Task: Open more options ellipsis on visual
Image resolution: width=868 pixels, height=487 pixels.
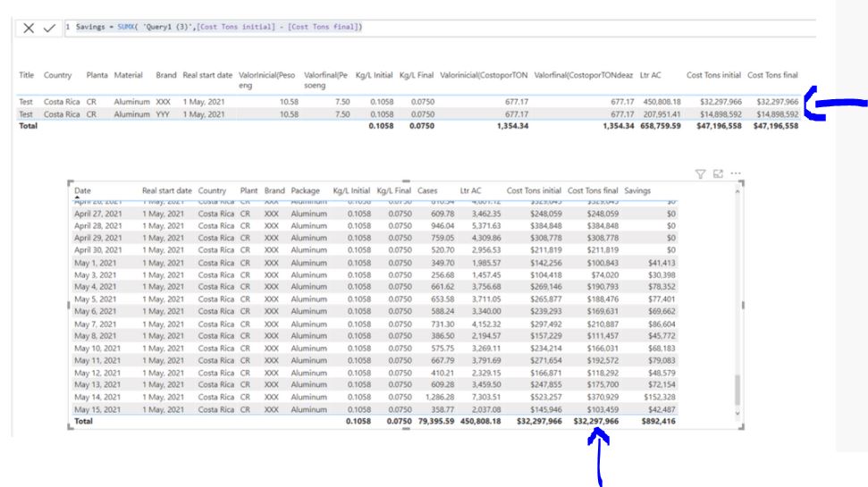Action: click(x=736, y=173)
